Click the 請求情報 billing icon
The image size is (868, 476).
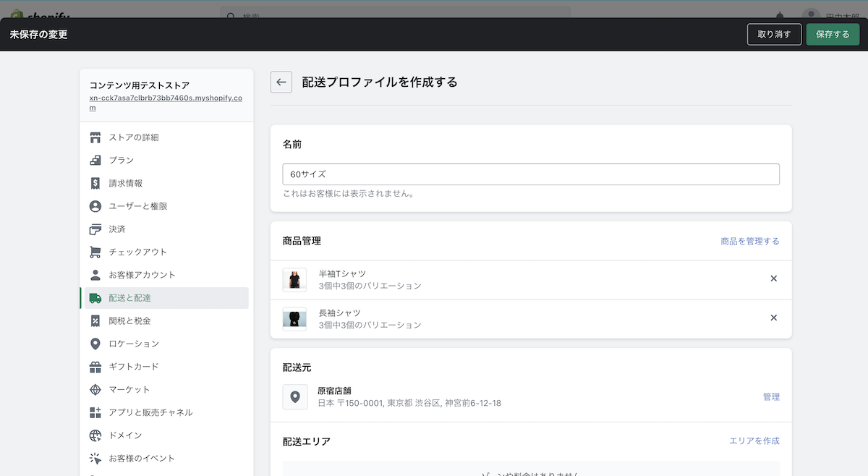pos(95,183)
